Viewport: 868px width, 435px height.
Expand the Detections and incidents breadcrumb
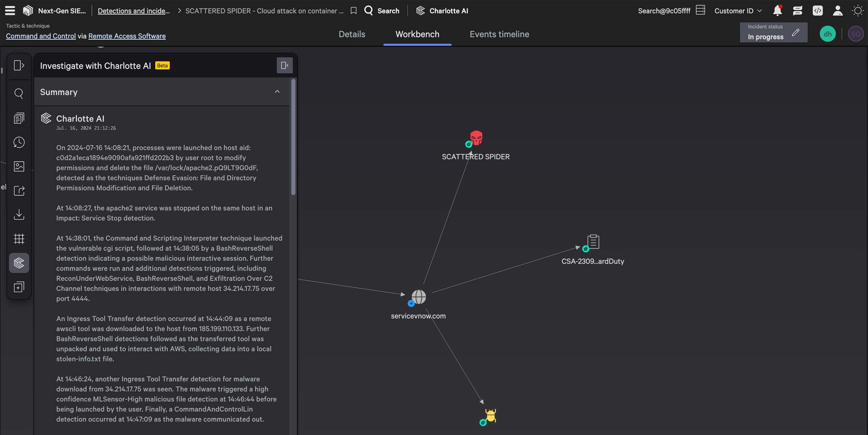[134, 11]
